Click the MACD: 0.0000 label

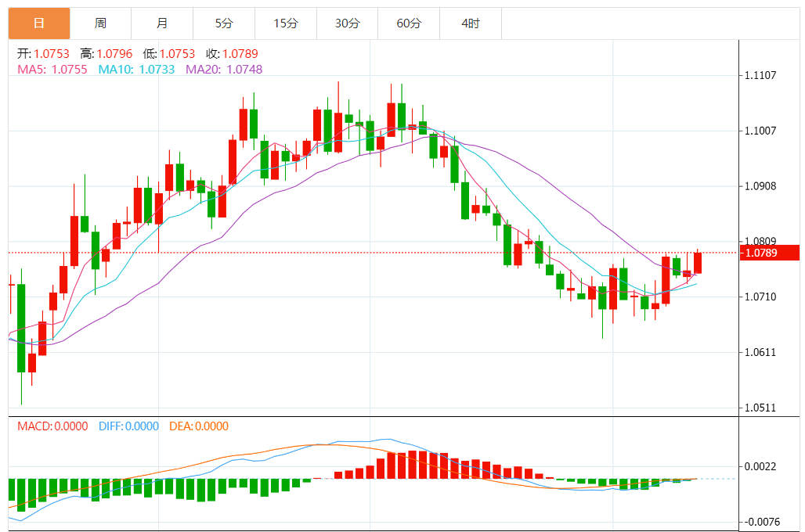pyautogui.click(x=52, y=426)
